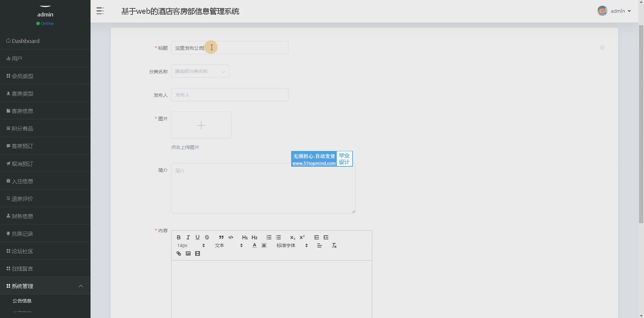
Task: Open the admin user menu
Action: [x=614, y=11]
